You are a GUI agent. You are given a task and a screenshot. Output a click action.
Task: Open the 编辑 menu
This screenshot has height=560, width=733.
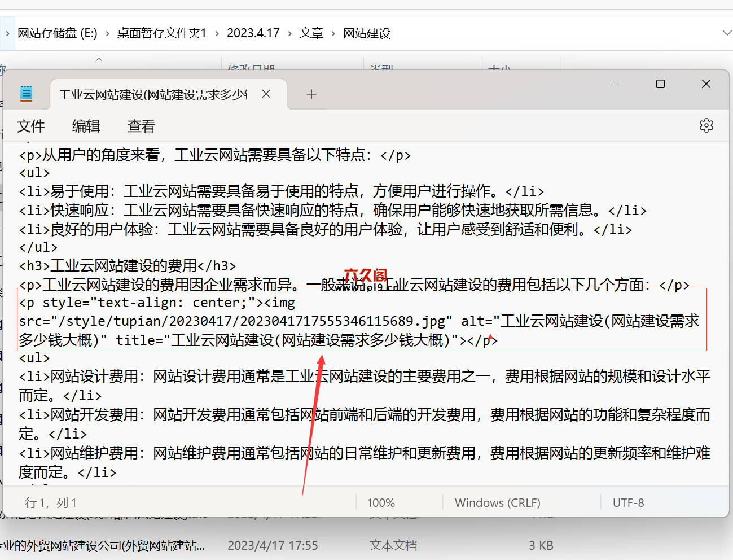point(86,126)
